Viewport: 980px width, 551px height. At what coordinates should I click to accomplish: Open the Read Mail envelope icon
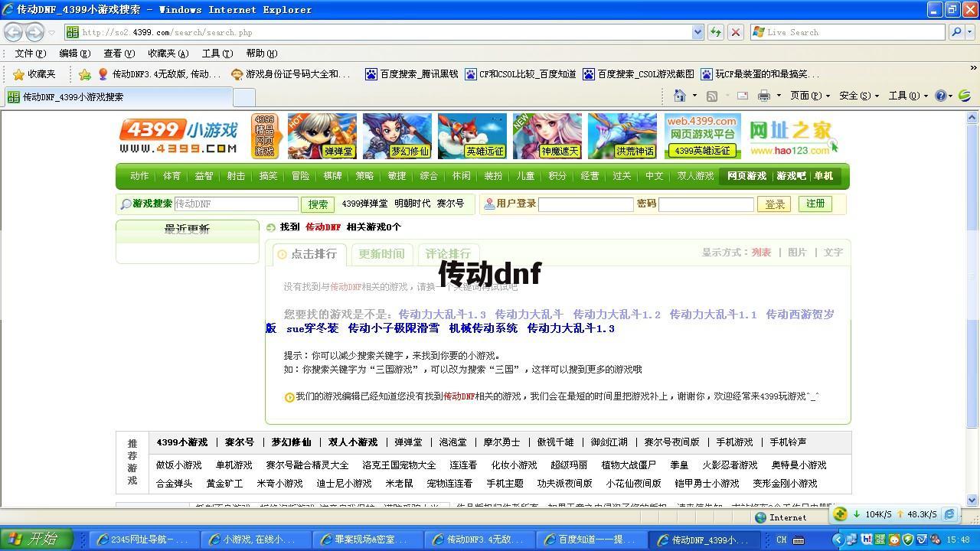pos(742,96)
